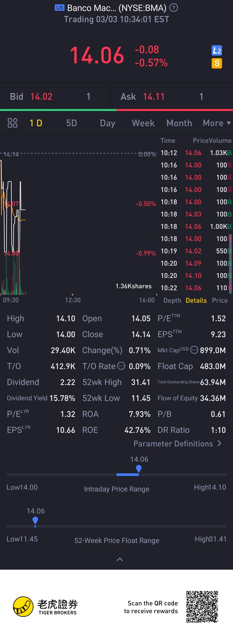Select the 10:20 trade at 14.10

coord(196,276)
